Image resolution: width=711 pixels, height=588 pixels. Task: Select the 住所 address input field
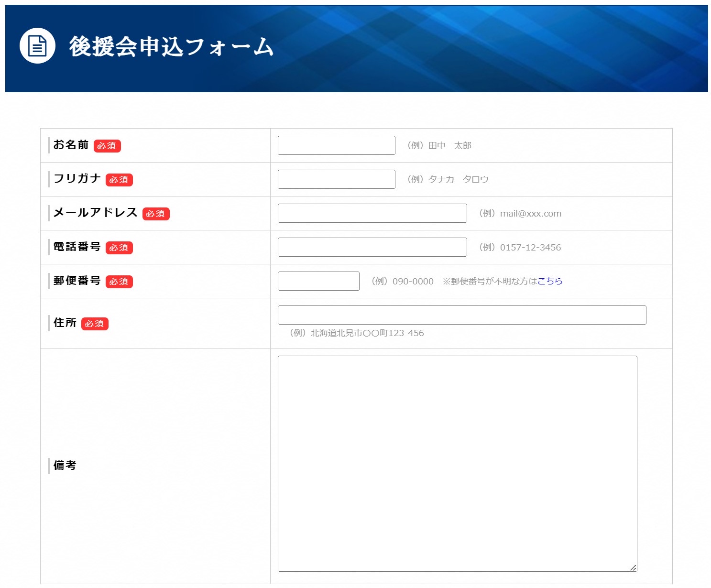(x=461, y=315)
